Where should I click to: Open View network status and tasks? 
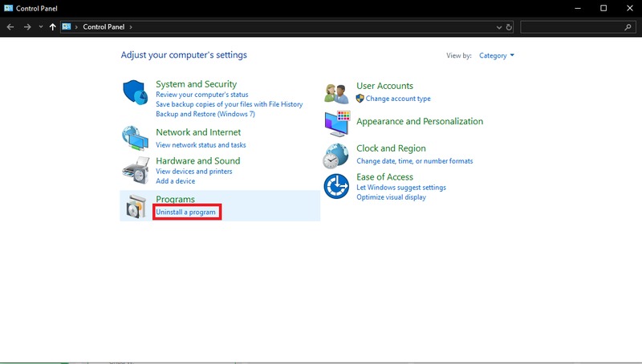pos(201,145)
